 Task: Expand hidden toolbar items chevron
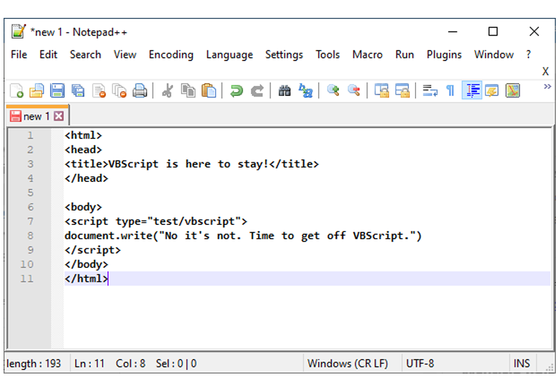(x=547, y=87)
